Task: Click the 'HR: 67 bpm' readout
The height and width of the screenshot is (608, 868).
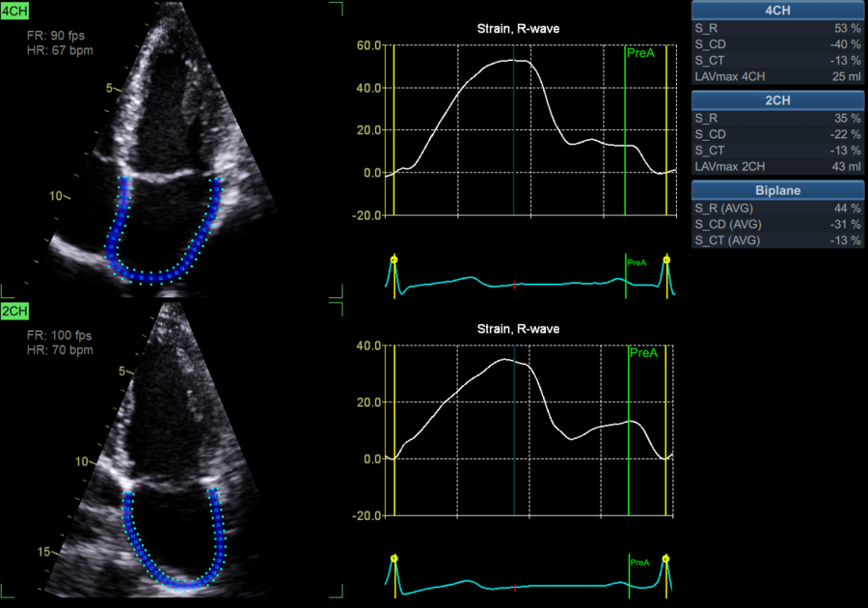Action: tap(60, 50)
